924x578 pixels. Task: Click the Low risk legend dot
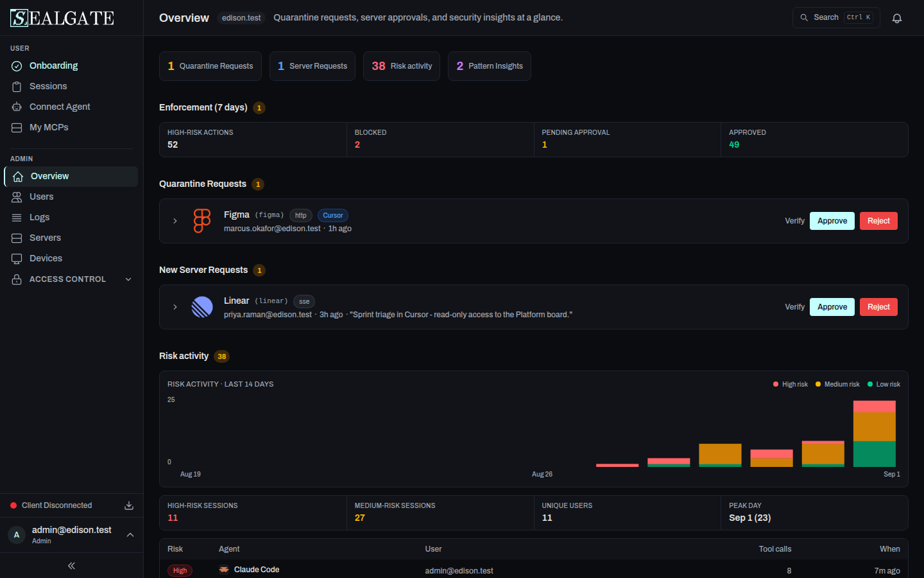coord(870,384)
